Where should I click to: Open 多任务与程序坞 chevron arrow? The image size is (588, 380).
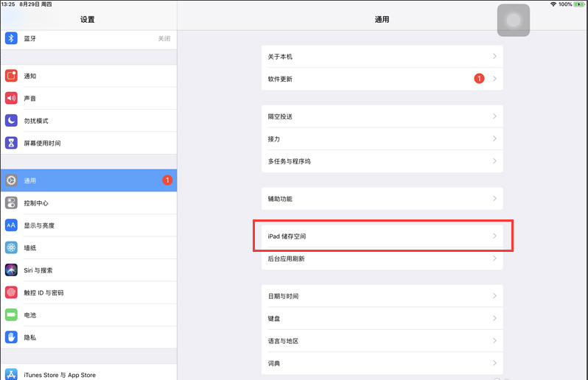[x=494, y=161]
